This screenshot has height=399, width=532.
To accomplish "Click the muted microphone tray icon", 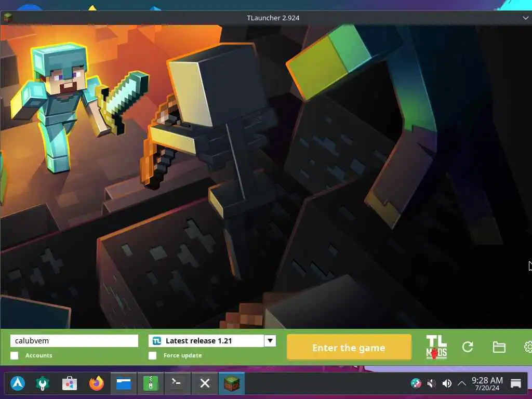I will click(431, 383).
